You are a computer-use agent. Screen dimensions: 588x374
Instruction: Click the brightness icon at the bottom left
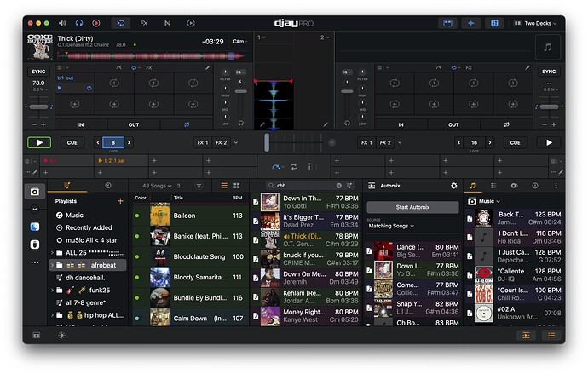[61, 335]
